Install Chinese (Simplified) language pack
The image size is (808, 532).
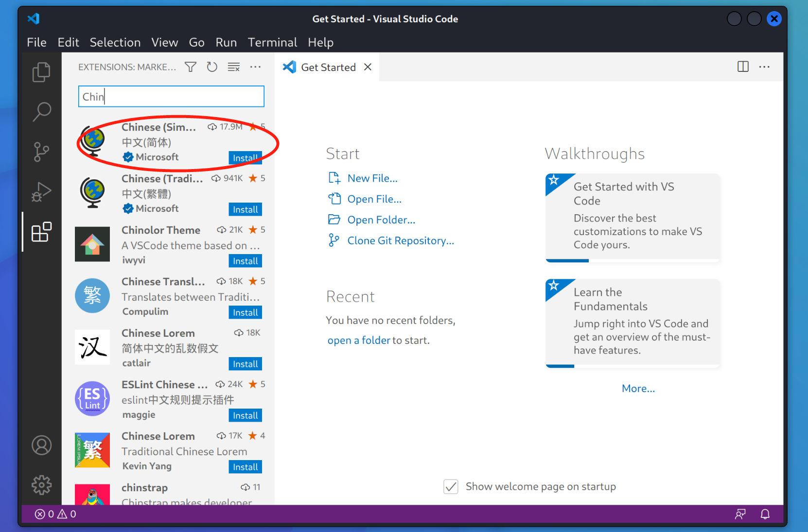(x=245, y=158)
